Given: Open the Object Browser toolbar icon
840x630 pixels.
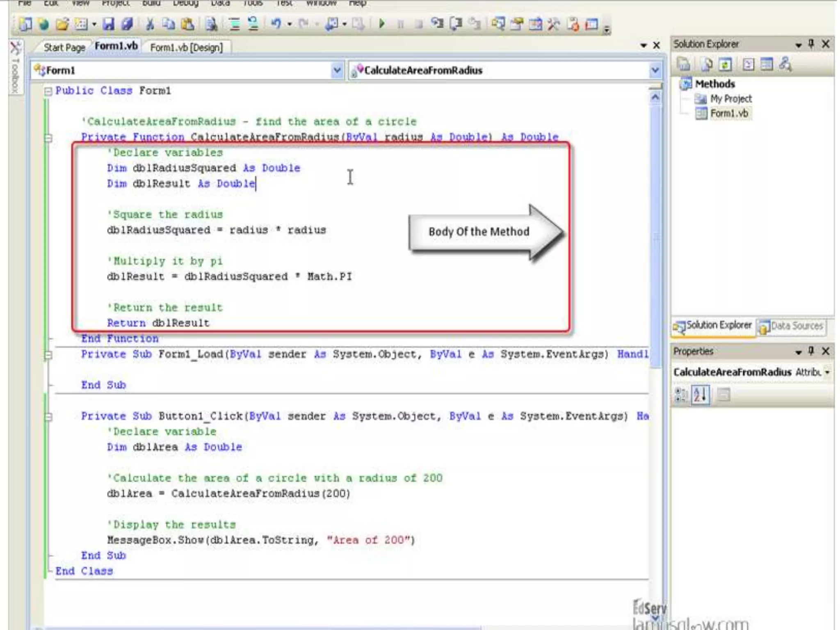Looking at the screenshot, I should pos(535,24).
